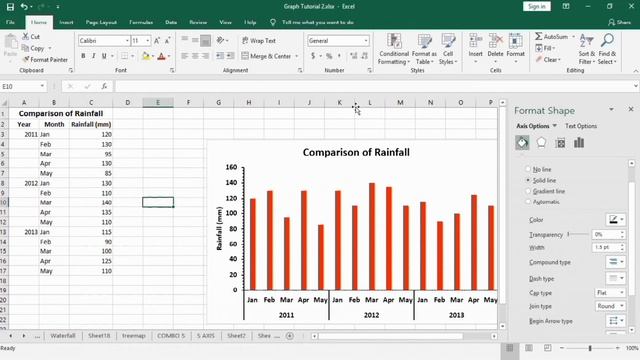Open the COMBO 5 sheet tab
The width and height of the screenshot is (640, 360).
[x=171, y=336]
